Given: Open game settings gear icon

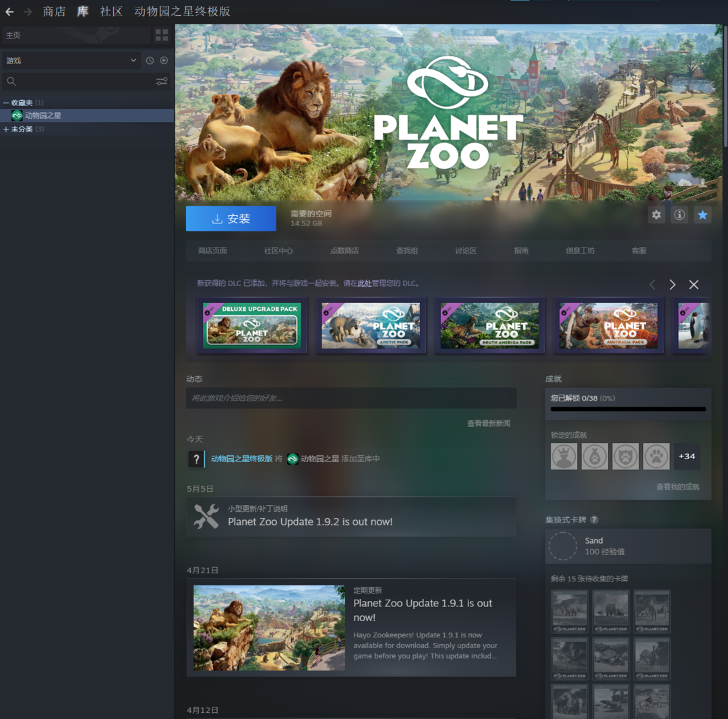Looking at the screenshot, I should tap(656, 215).
